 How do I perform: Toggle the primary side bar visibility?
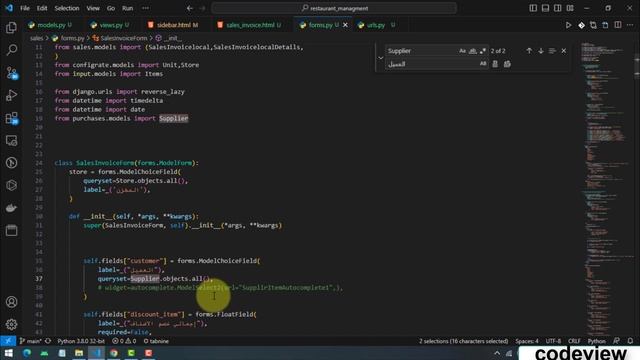[533, 8]
